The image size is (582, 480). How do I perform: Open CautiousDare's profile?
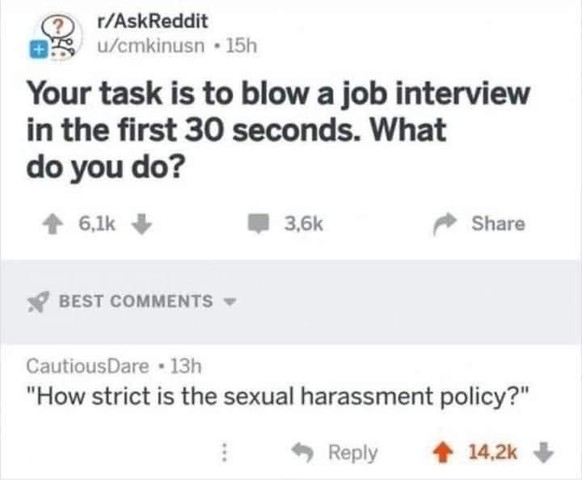click(x=88, y=366)
